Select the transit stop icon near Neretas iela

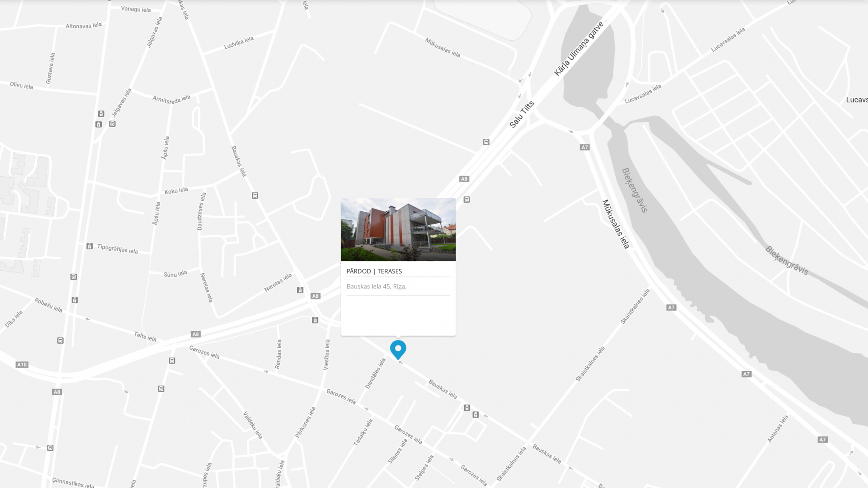pos(300,290)
